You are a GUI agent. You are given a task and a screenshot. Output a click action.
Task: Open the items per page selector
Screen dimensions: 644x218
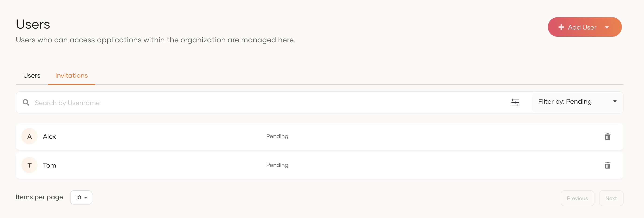pos(81,197)
